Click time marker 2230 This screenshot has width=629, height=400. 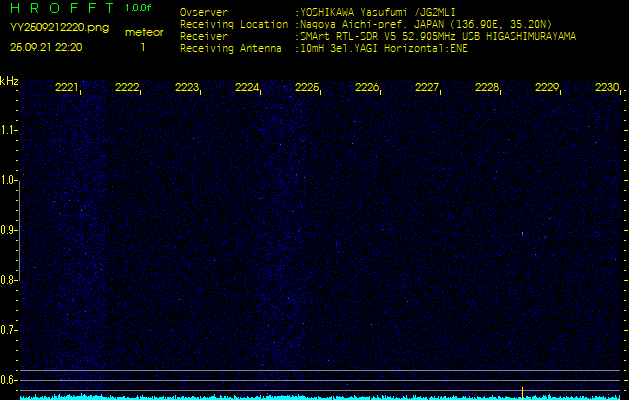coord(607,87)
